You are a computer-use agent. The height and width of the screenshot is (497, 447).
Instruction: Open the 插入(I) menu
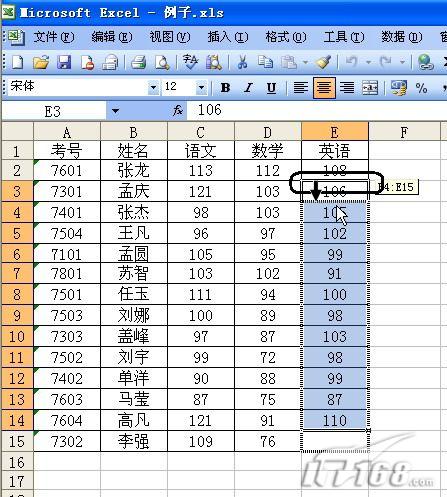(228, 37)
